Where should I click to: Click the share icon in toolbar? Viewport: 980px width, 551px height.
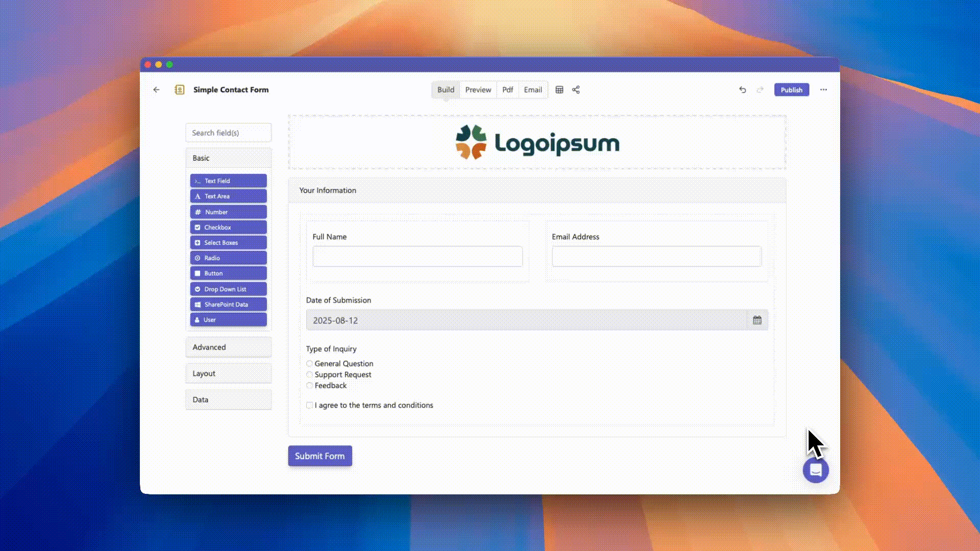(576, 90)
